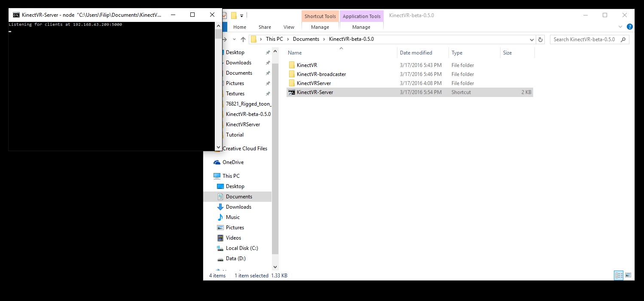644x301 pixels.
Task: Switch to details view layout
Action: (619, 275)
